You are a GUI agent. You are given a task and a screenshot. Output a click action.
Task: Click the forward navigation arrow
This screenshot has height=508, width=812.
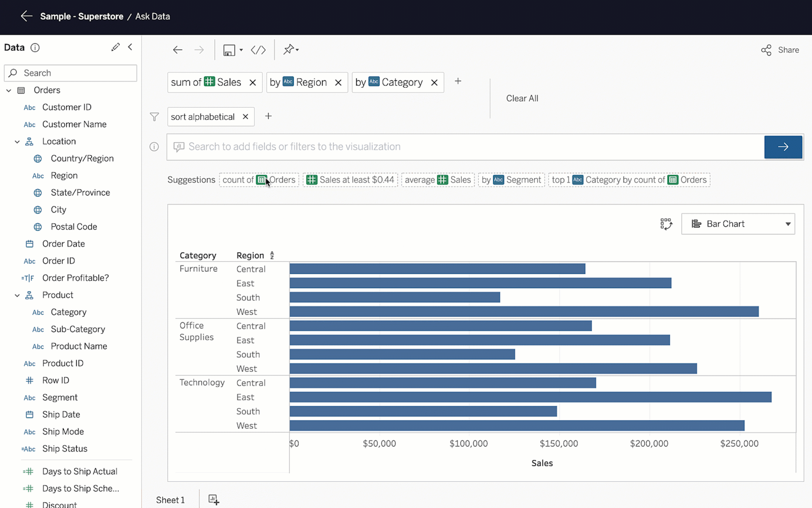pyautogui.click(x=199, y=50)
